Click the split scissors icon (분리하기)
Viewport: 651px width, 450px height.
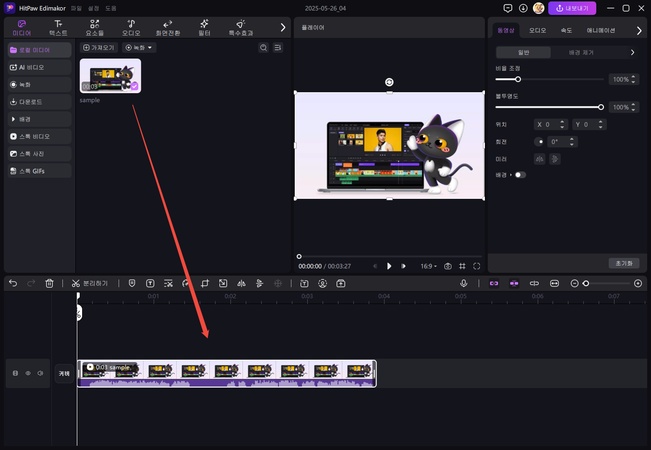(x=76, y=284)
